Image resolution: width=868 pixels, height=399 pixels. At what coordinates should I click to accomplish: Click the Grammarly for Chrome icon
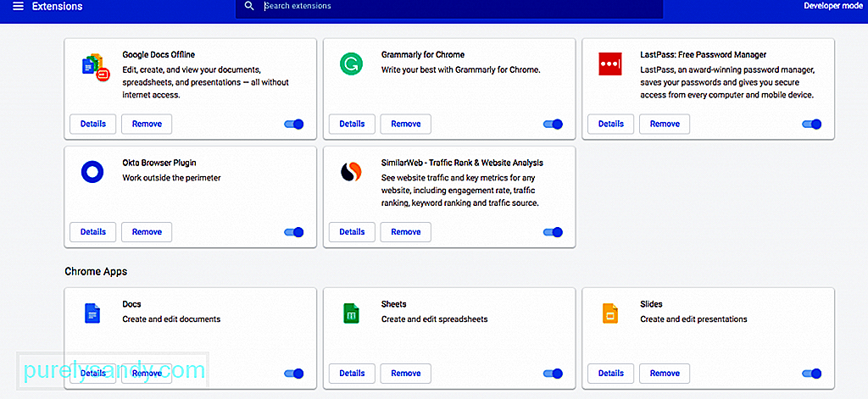[x=350, y=64]
